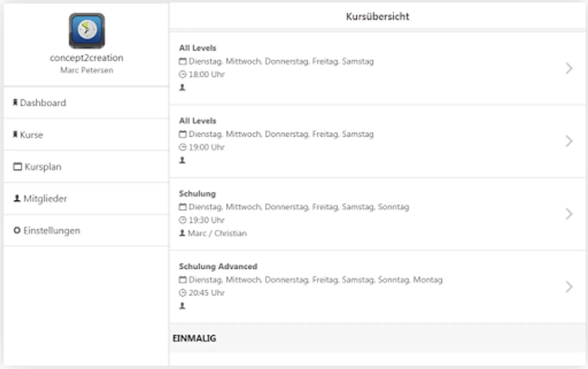Select the EINMALIG section header

coord(194,338)
